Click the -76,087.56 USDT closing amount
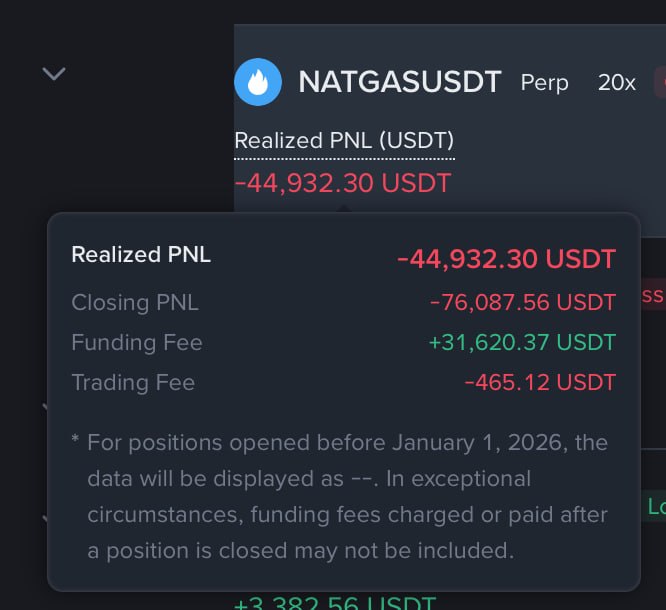 pyautogui.click(x=523, y=302)
